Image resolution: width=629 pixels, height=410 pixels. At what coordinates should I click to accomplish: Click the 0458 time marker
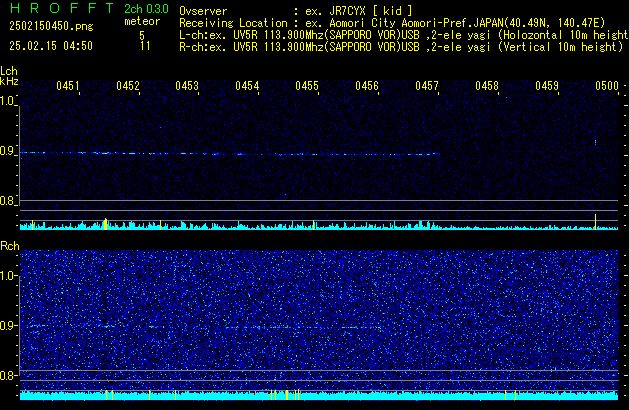[487, 86]
